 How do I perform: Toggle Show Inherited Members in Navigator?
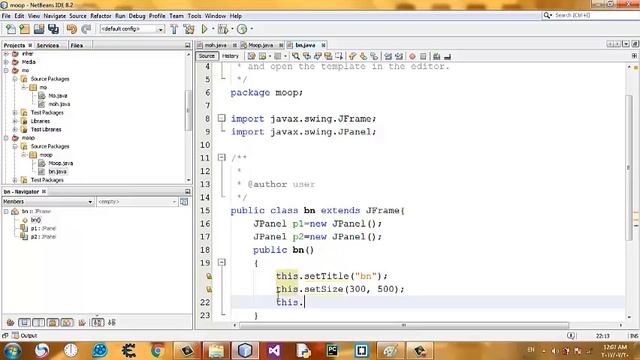(10, 322)
